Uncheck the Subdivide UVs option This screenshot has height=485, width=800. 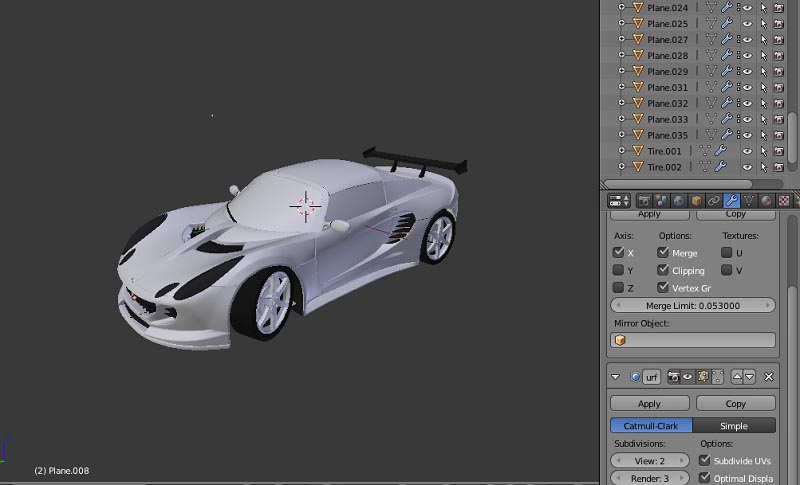point(706,460)
